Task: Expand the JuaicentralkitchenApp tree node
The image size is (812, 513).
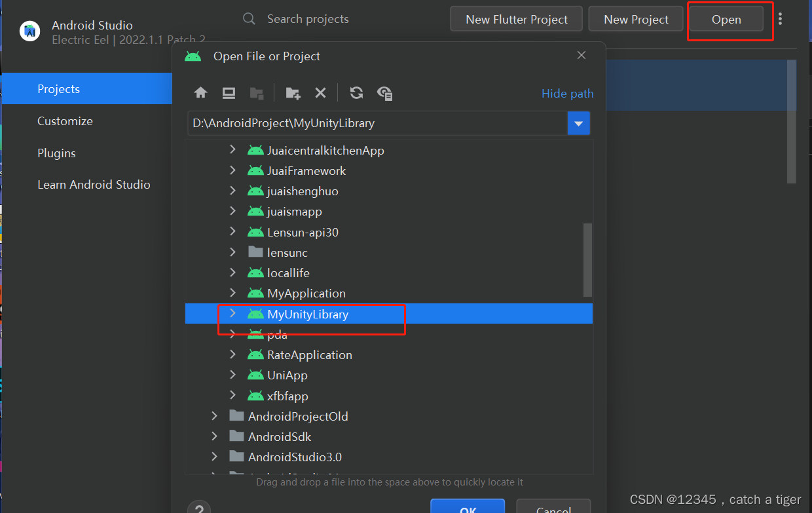Action: coord(232,150)
